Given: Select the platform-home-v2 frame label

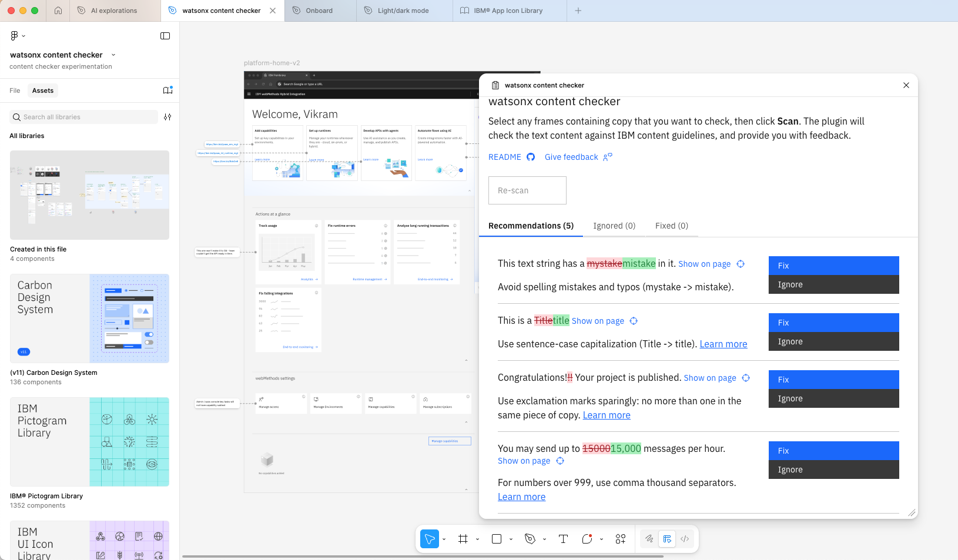Looking at the screenshot, I should pos(272,63).
